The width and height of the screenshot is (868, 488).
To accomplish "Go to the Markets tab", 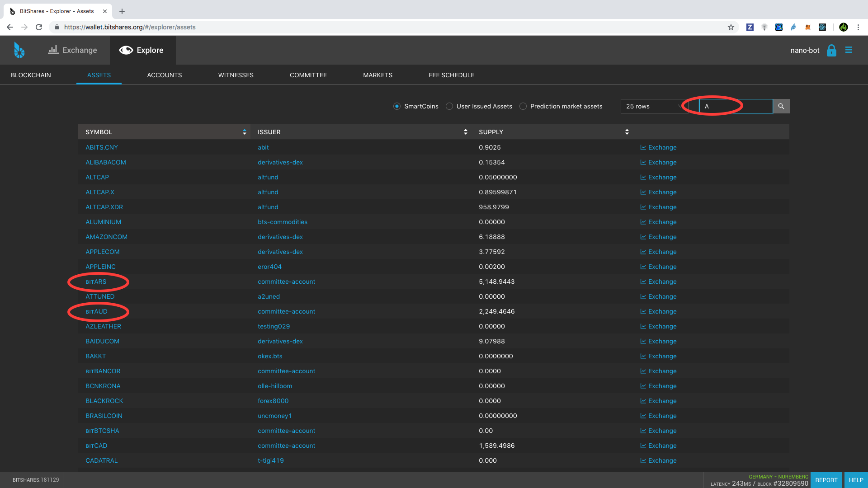I will tap(378, 75).
